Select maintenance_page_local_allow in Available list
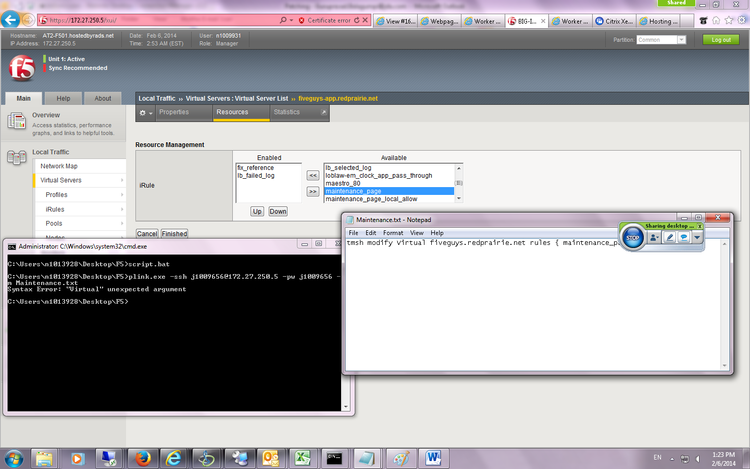 pos(370,199)
